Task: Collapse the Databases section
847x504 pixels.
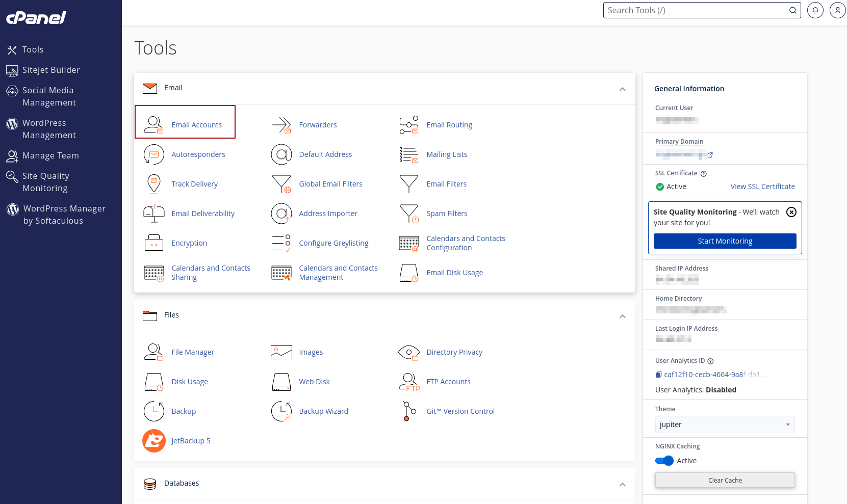Action: 622,485
